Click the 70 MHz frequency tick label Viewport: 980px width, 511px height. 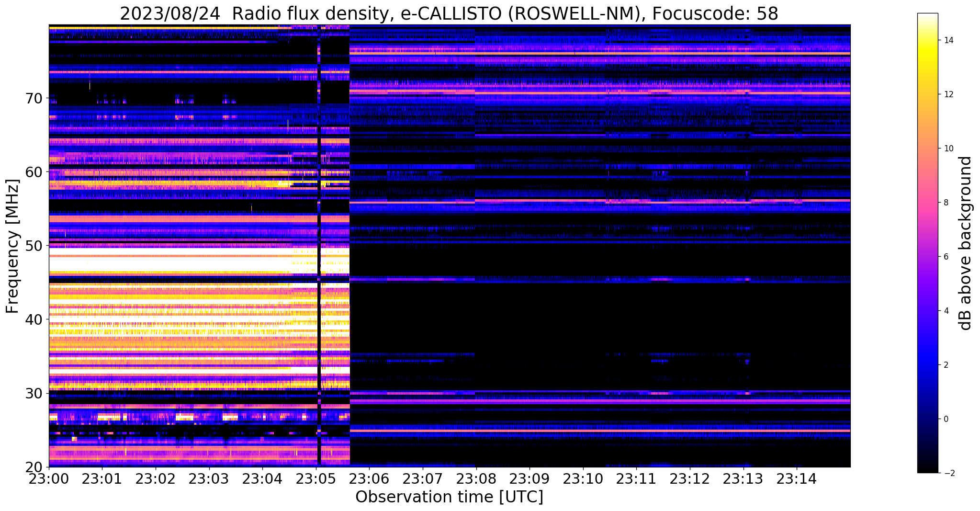pyautogui.click(x=34, y=98)
